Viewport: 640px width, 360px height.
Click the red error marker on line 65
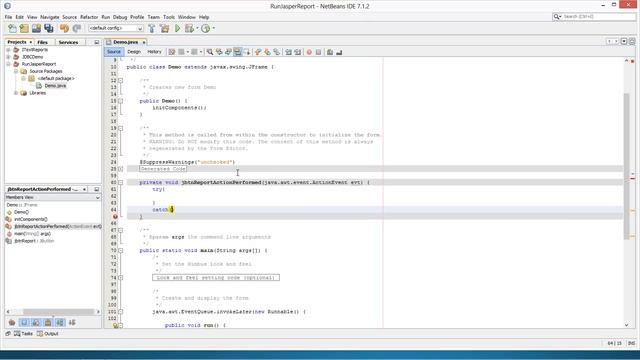[x=115, y=216]
